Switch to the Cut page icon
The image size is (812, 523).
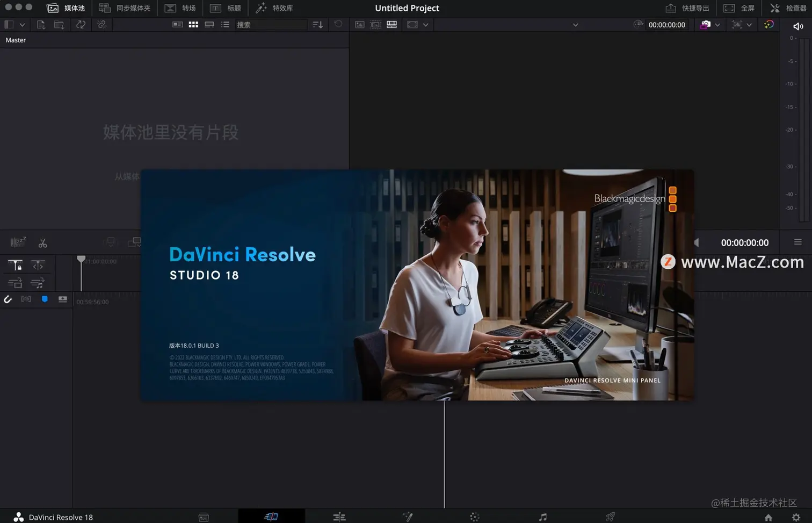271,517
